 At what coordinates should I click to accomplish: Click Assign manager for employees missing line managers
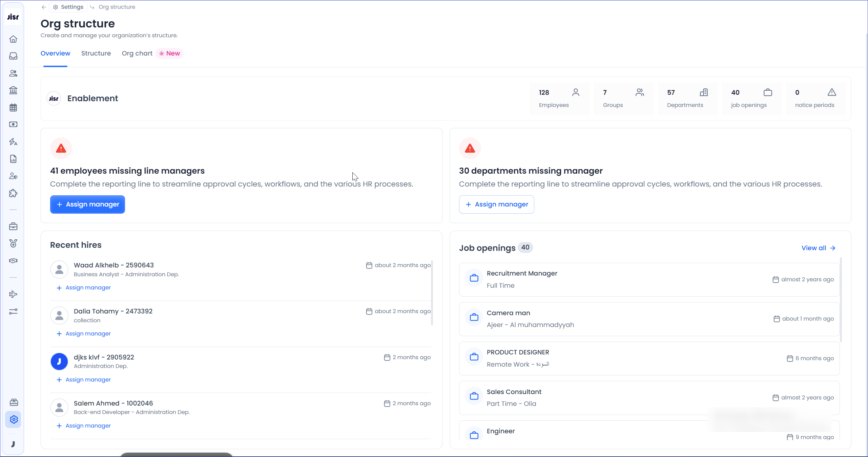87,204
